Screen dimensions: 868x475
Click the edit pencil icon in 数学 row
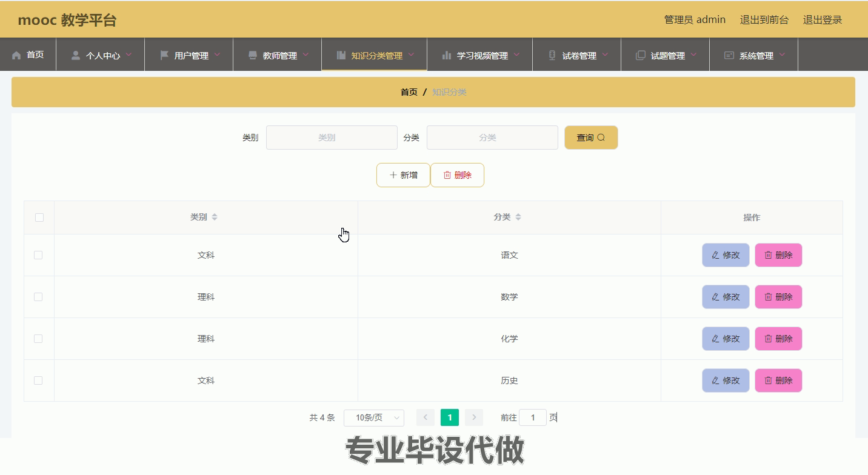tap(715, 297)
